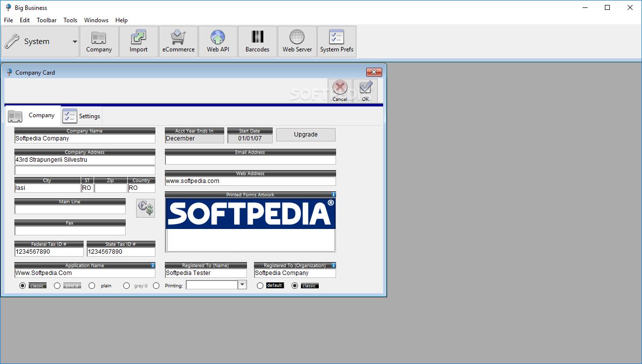
Task: Open the Acct Year Ends In December field
Action: 195,138
